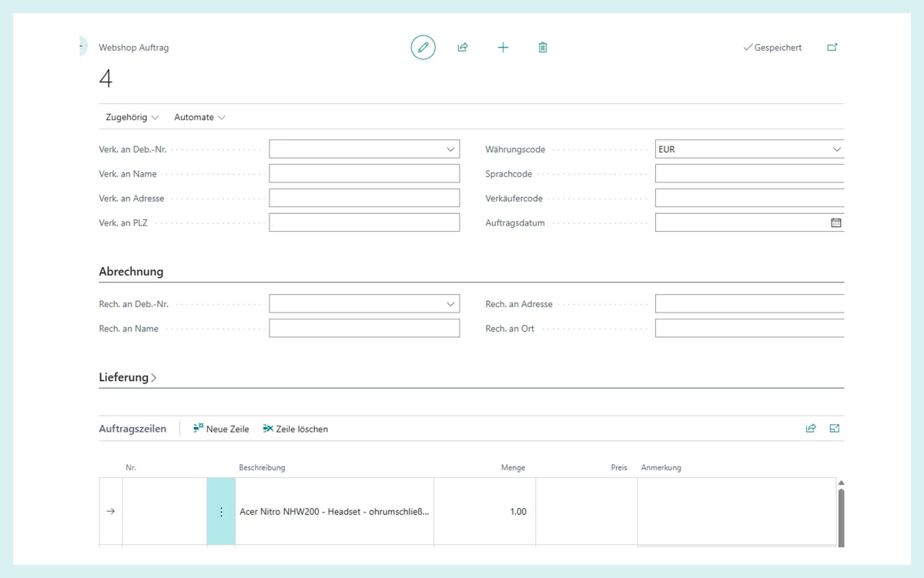Screen dimensions: 924x578
Task: Click the Zeile löschen button
Action: (x=296, y=429)
